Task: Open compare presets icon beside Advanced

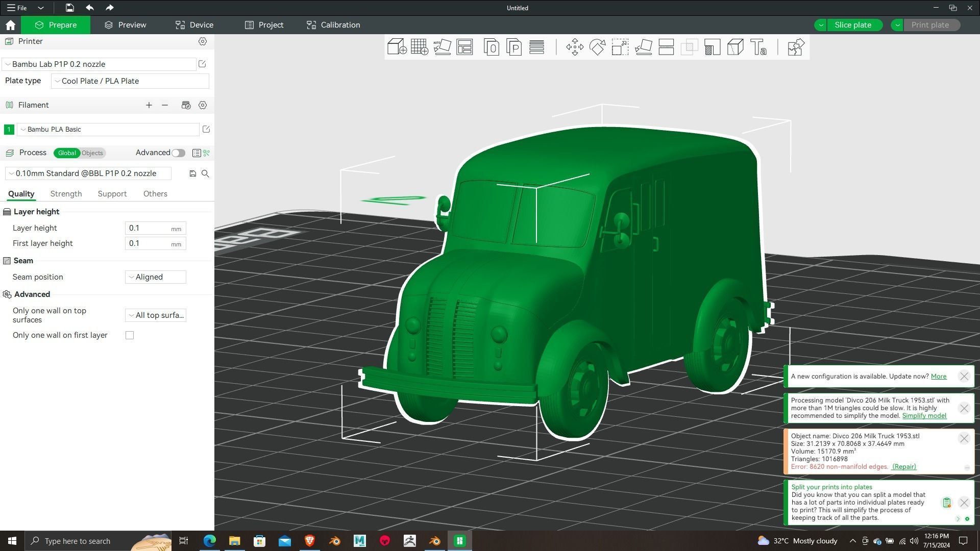Action: coord(206,153)
